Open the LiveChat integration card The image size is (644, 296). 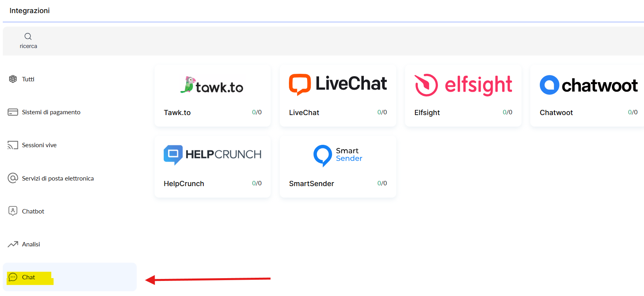pyautogui.click(x=338, y=96)
